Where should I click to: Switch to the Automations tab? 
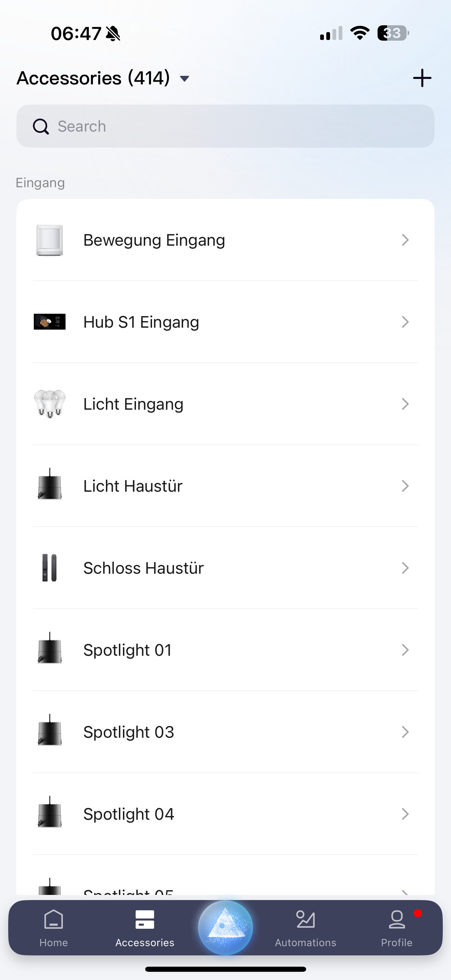pos(305,928)
